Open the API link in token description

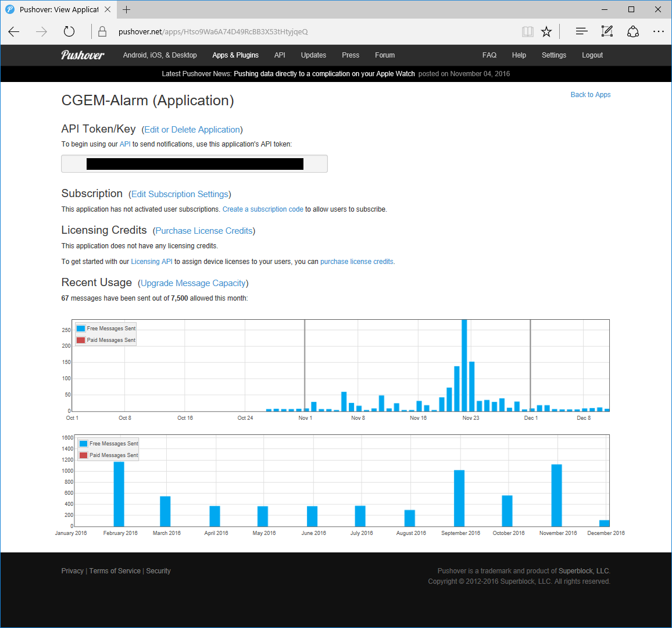(125, 144)
